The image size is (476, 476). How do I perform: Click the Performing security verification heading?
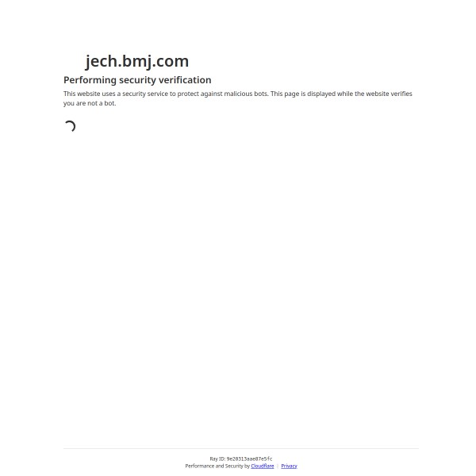137,80
